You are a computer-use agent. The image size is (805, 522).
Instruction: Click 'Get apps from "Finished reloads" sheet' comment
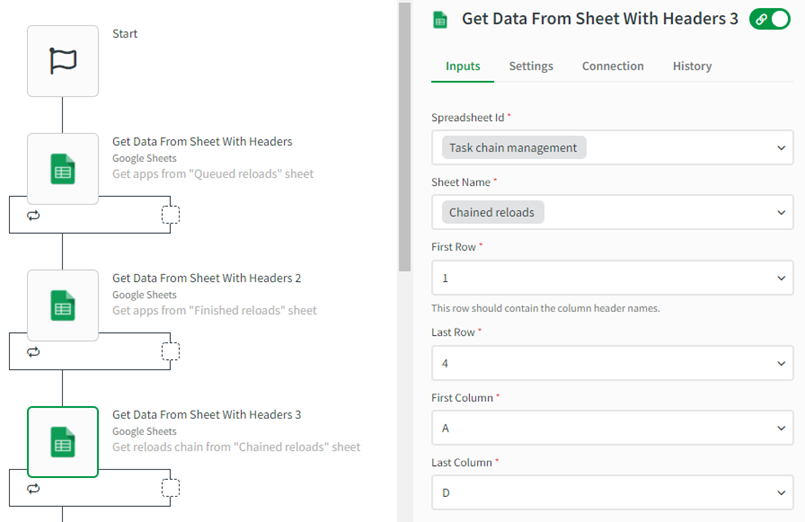(x=214, y=311)
